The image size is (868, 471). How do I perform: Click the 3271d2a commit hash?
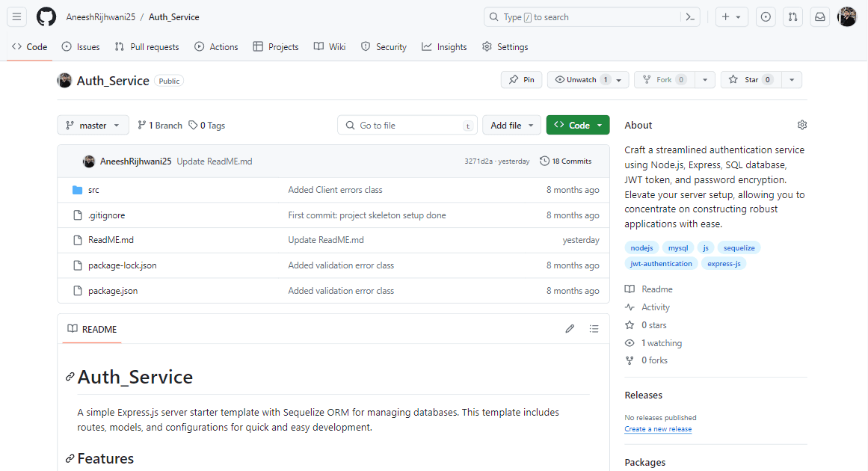point(478,161)
